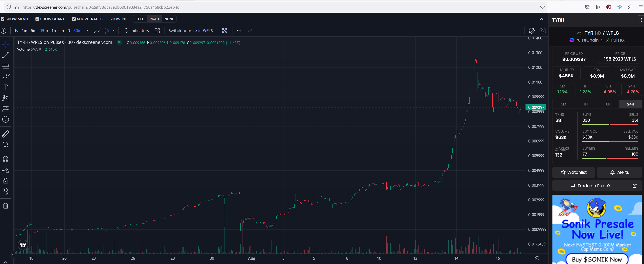Hide all drawings with eye icon
This screenshot has height=264, width=644.
(6, 191)
